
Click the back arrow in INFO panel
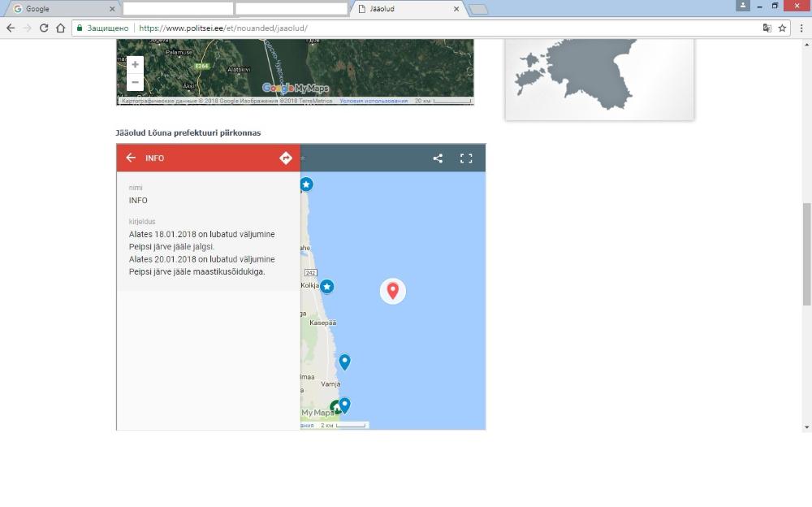[x=131, y=158]
